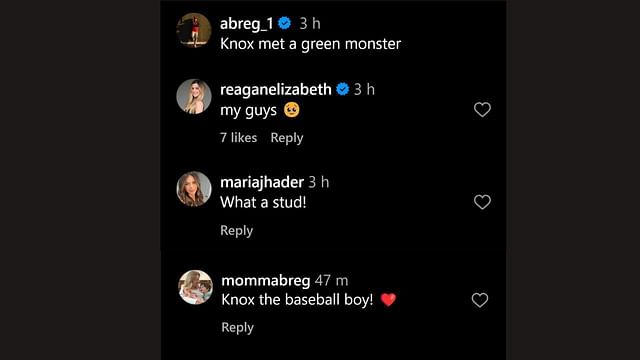Viewport: 640px width, 360px height.
Task: Click the mommabreg username
Action: pyautogui.click(x=266, y=280)
